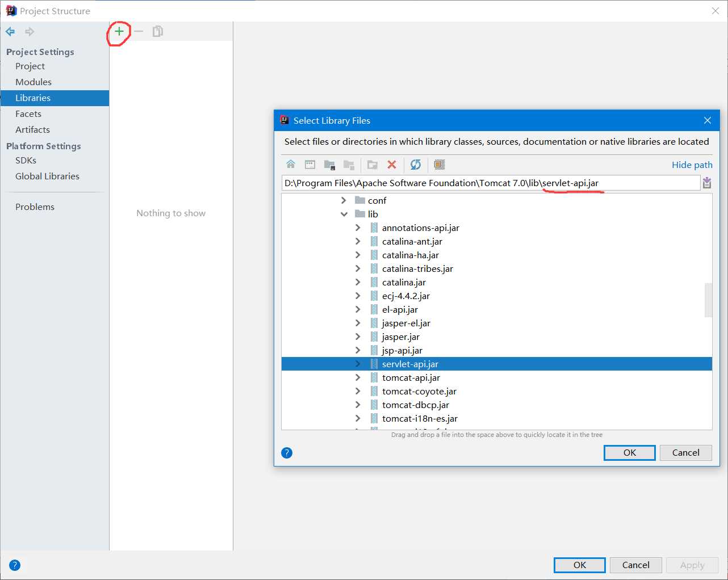Jump to Project directory icon
Image resolution: width=728 pixels, height=580 pixels.
click(329, 165)
